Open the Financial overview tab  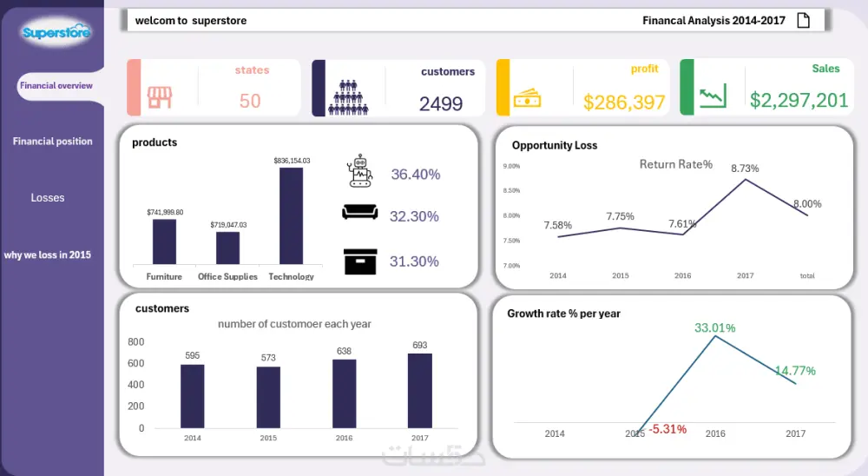pyautogui.click(x=56, y=85)
